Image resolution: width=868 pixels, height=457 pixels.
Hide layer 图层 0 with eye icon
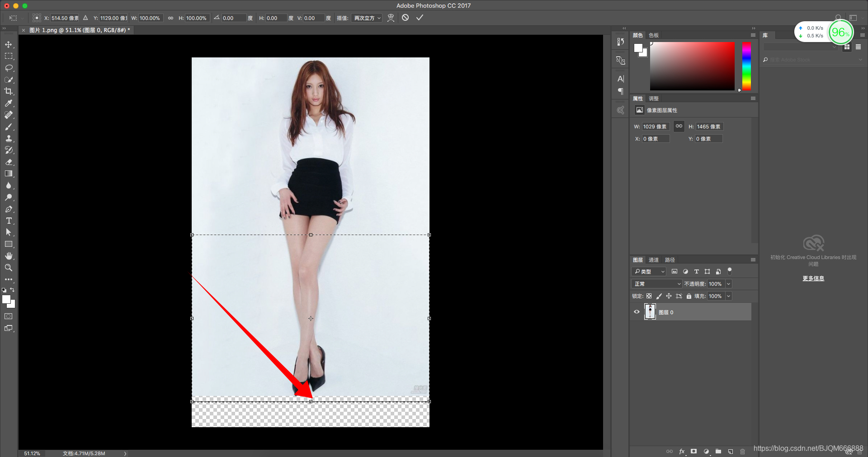pos(637,312)
